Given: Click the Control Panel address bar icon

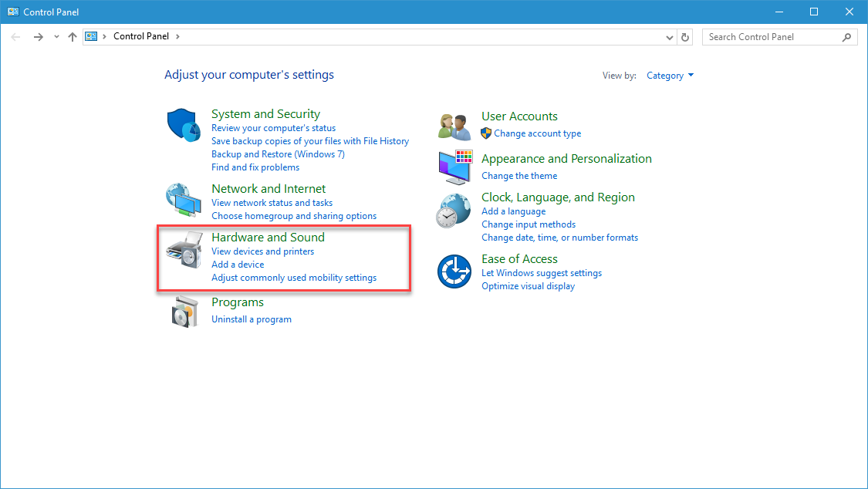Looking at the screenshot, I should (x=91, y=36).
